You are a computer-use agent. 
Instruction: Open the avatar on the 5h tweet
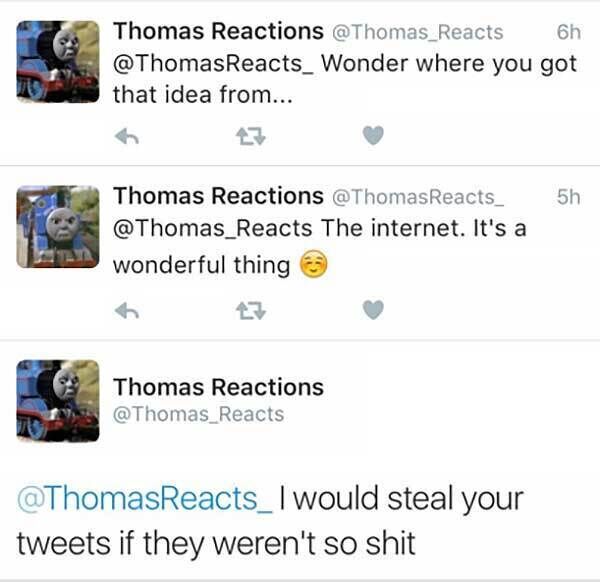pyautogui.click(x=58, y=226)
